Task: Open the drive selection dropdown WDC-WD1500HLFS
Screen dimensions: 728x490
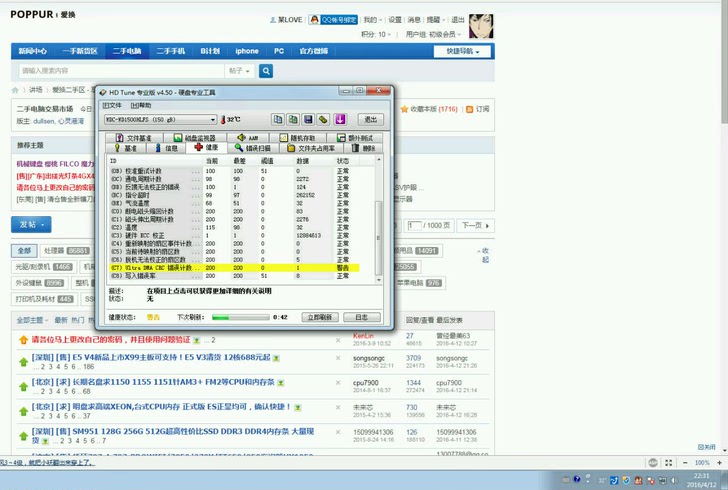Action: pos(160,119)
